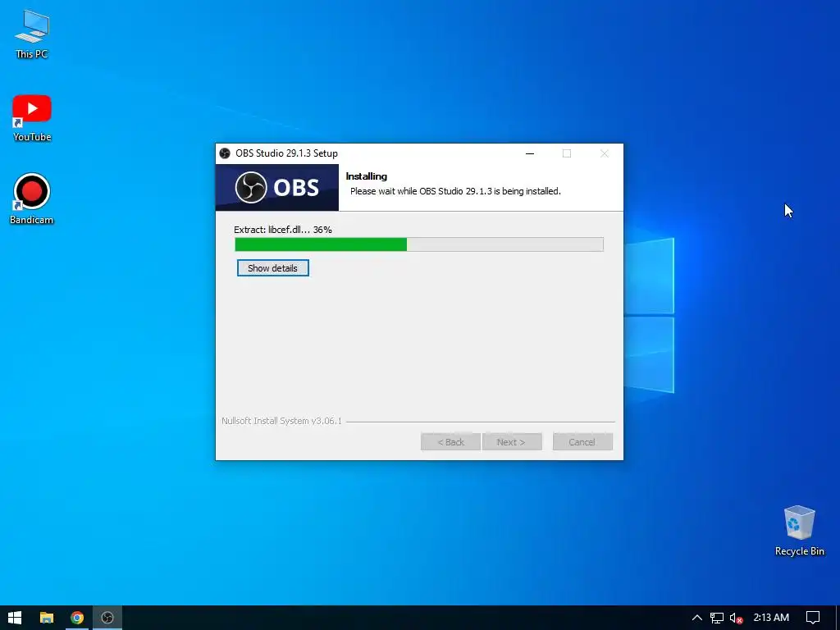Select the Recycle Bin icon

coord(799,531)
